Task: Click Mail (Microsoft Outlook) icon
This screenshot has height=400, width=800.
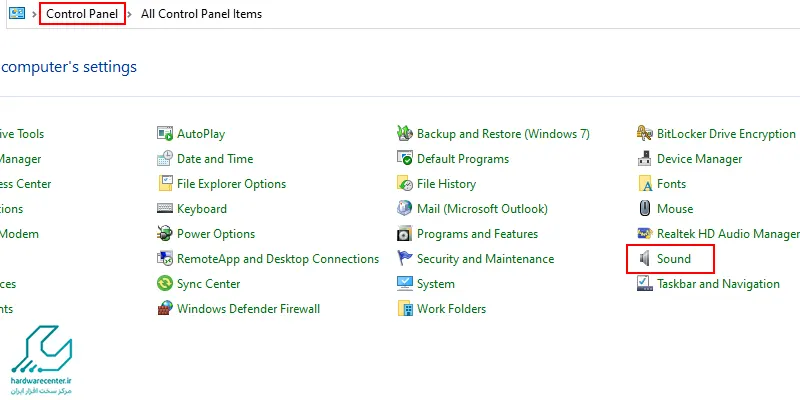Action: pos(405,209)
